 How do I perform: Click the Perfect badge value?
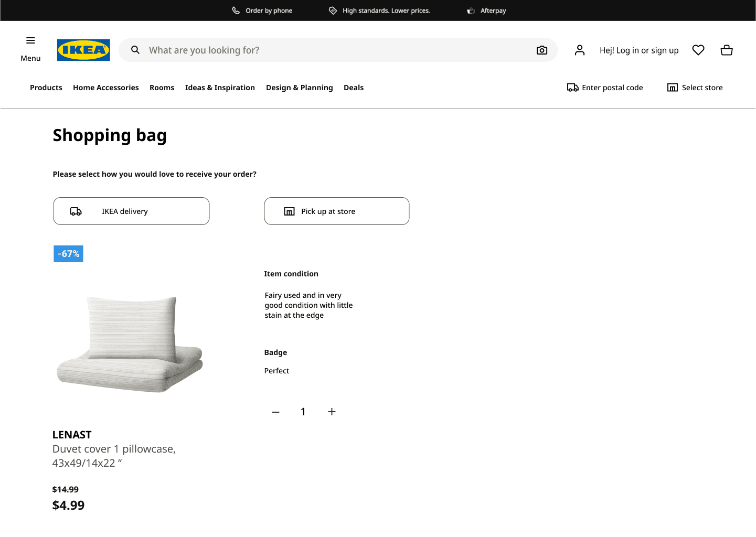click(277, 371)
